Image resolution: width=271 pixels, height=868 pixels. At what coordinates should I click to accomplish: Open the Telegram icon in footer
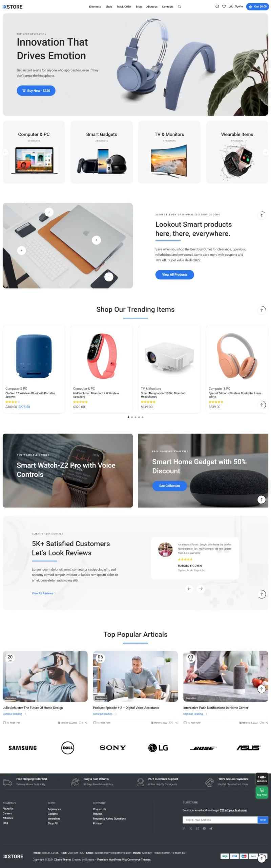pos(211,828)
